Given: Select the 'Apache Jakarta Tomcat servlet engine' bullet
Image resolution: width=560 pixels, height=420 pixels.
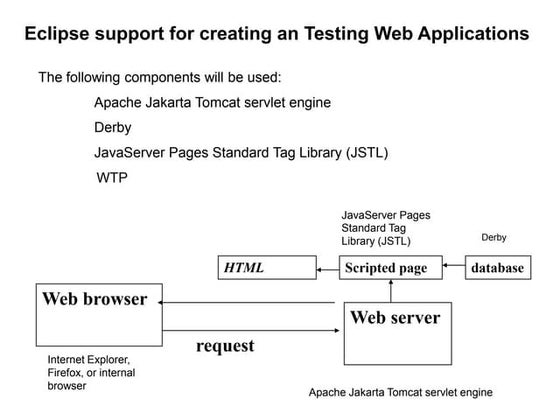Looking at the screenshot, I should pos(212,103).
